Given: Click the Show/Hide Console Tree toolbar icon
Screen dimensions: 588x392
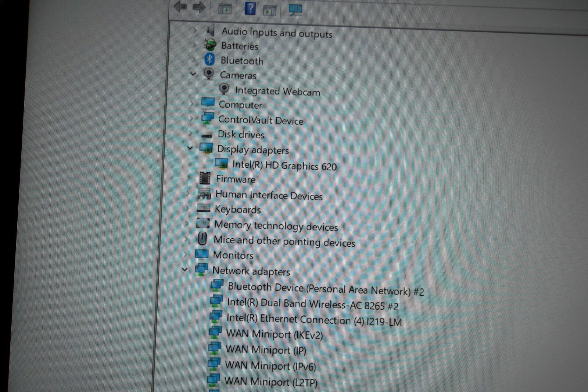Looking at the screenshot, I should [225, 9].
